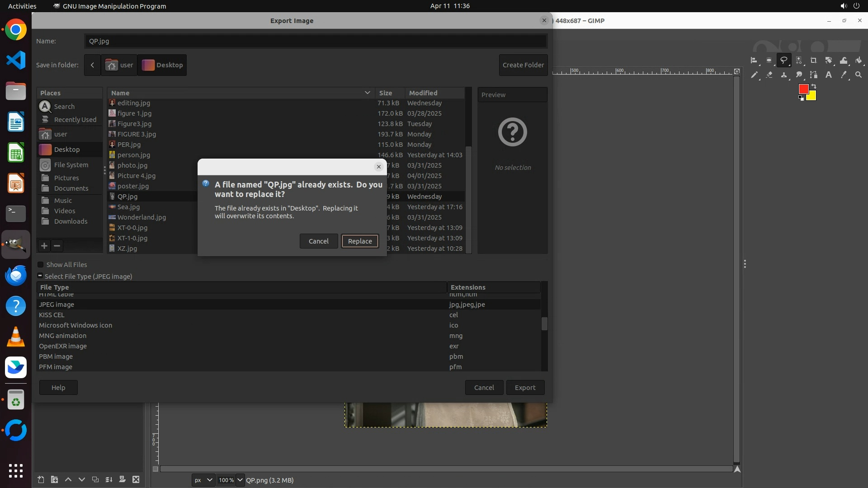Select the Free Select lasso tool

point(783,60)
